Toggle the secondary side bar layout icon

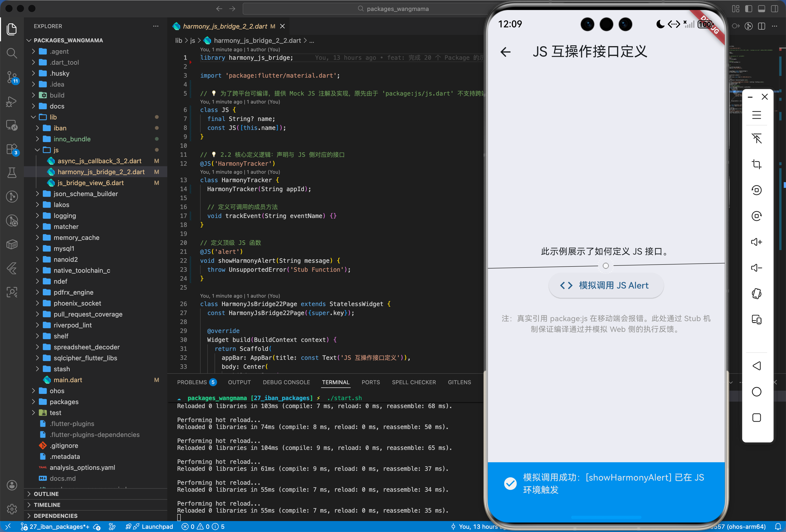(x=774, y=9)
